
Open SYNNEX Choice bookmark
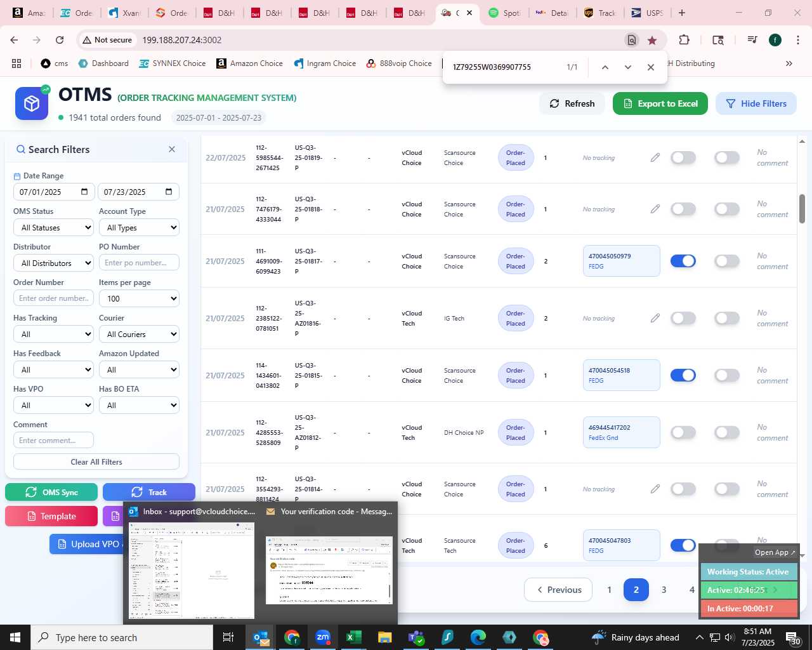point(173,63)
